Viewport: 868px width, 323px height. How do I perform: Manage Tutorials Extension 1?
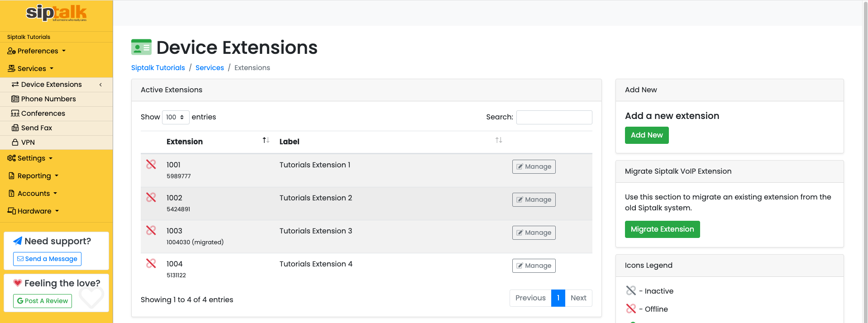(x=534, y=166)
